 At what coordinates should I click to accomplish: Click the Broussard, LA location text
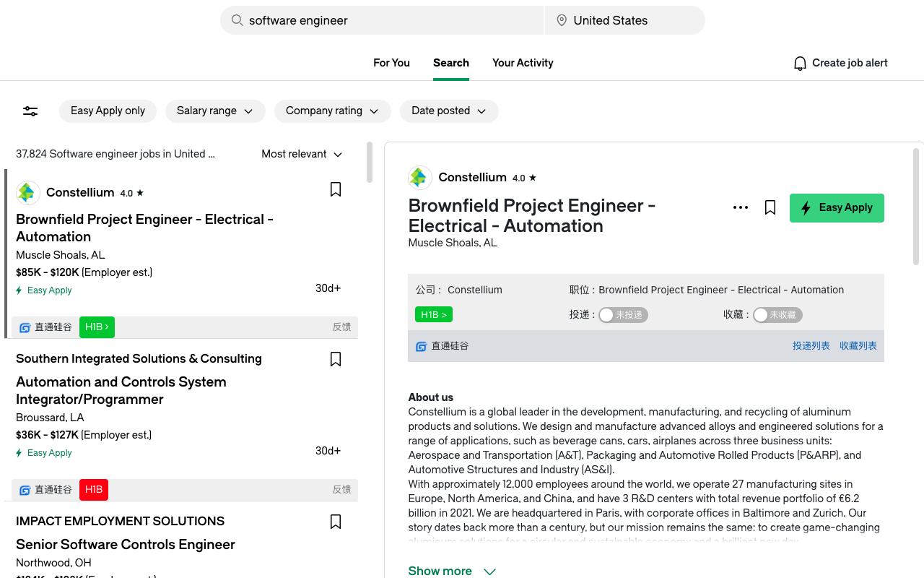(x=50, y=418)
